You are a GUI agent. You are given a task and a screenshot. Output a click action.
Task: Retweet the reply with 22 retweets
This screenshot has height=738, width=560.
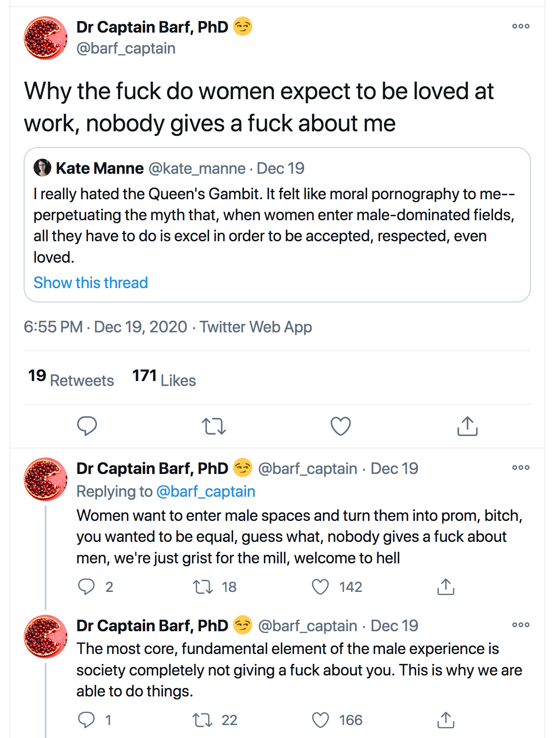(203, 720)
